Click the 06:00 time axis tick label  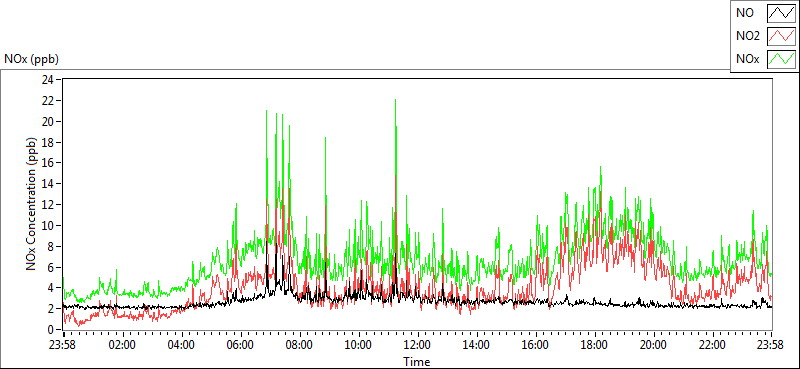coord(240,344)
